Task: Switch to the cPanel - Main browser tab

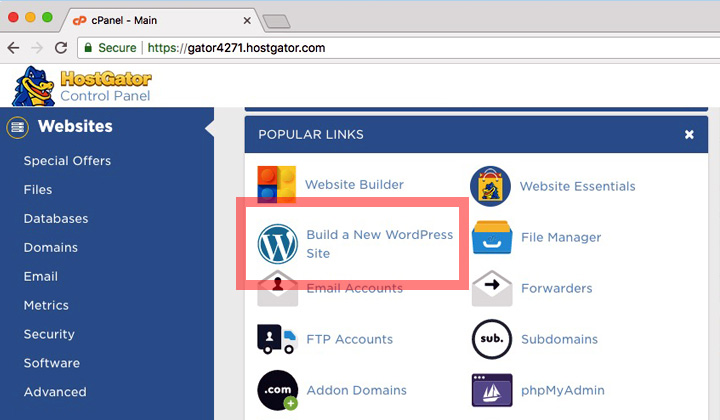Action: (x=161, y=20)
